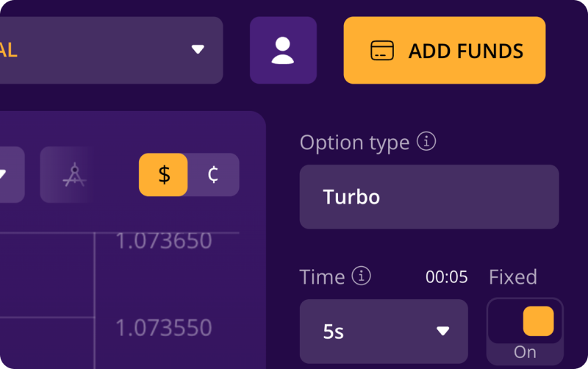The image size is (588, 369).
Task: Open the drawing tools compass icon
Action: [x=75, y=174]
